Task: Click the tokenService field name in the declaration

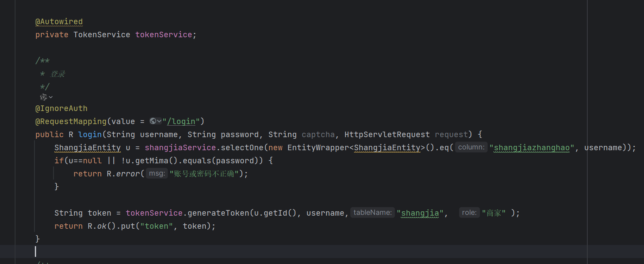Action: [x=164, y=35]
